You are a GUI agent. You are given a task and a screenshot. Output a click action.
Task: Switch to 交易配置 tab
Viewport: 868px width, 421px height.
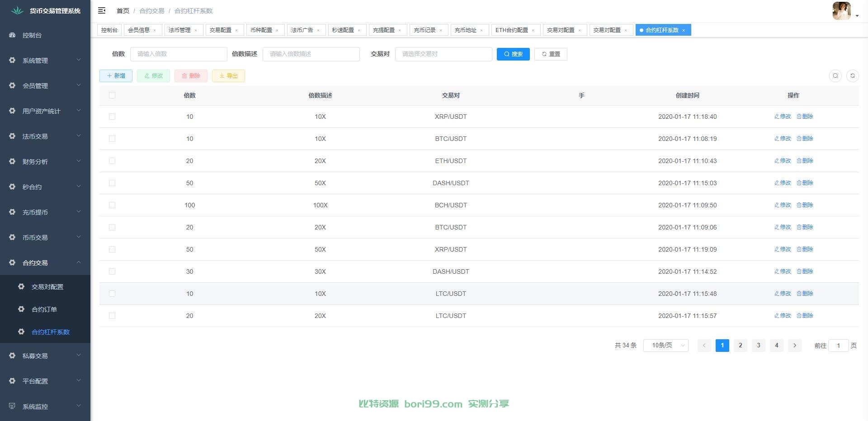click(224, 30)
